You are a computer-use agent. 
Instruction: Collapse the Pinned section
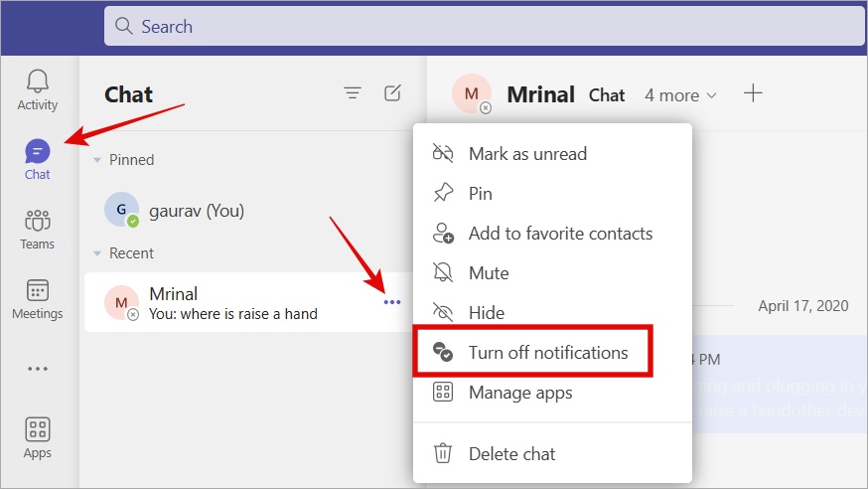97,160
